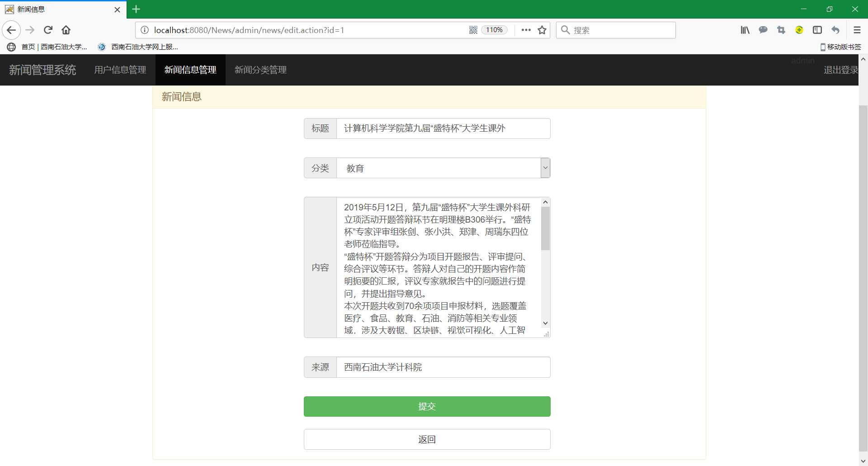The image size is (868, 466).
Task: Open the 新闻分类管理 menu
Action: tap(260, 70)
